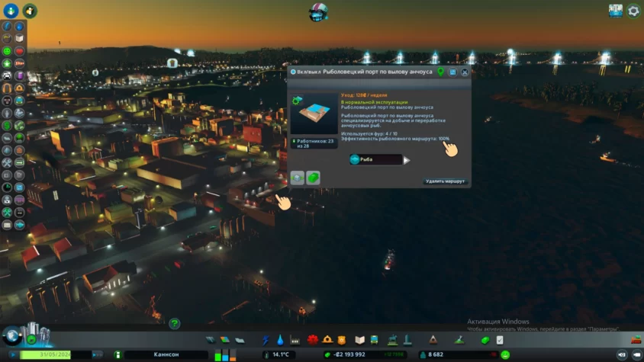Open the Policies checklist panel

point(500,340)
